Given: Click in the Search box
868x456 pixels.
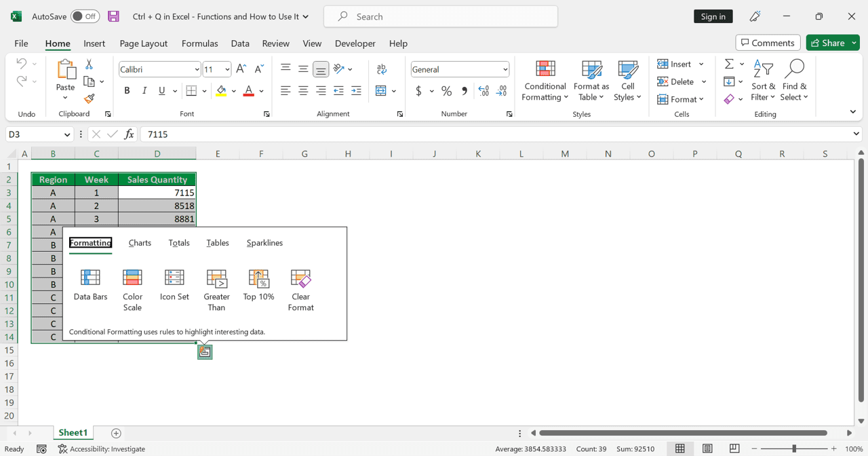Looking at the screenshot, I should pyautogui.click(x=441, y=16).
